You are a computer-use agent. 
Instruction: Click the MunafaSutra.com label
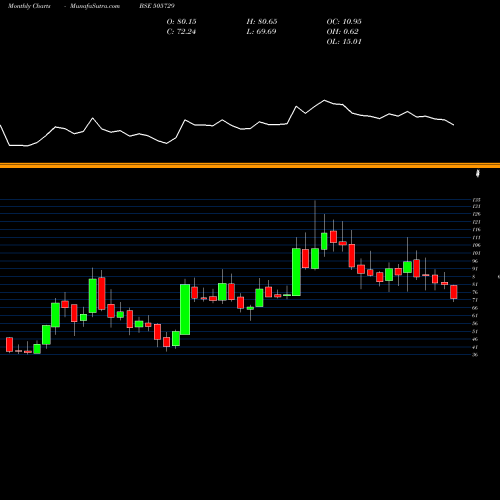click(95, 6)
